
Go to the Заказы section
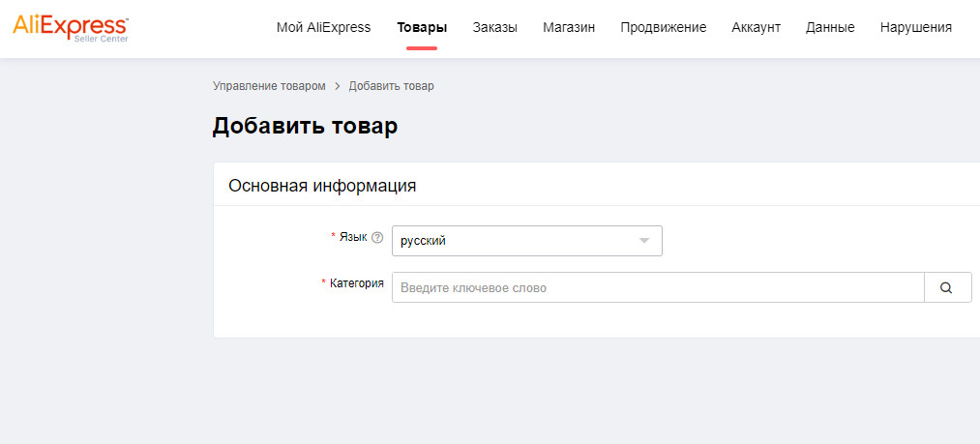(x=494, y=27)
